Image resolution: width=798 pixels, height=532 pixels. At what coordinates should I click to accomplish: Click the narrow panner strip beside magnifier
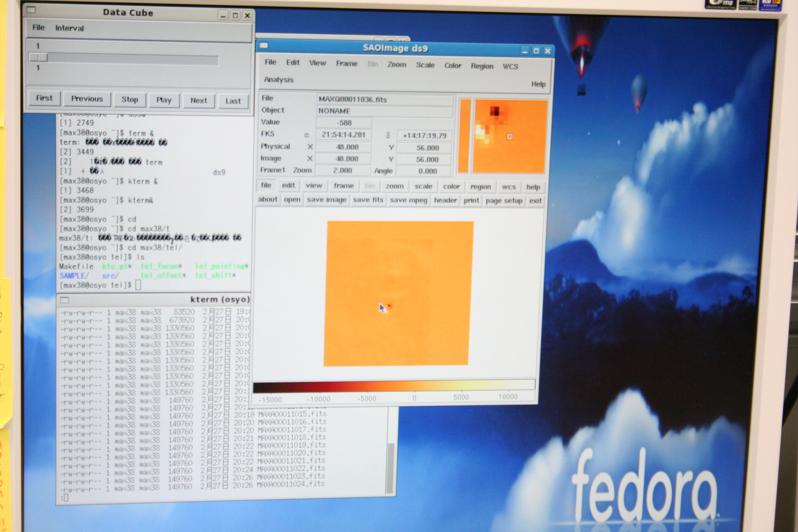(465, 136)
